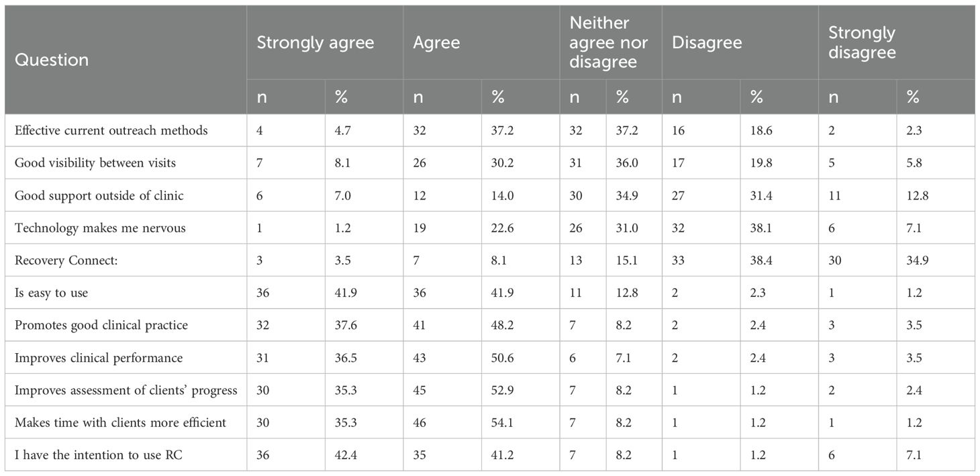Click the Good support outside of clinic label
This screenshot has height=476, width=980.
click(x=98, y=195)
